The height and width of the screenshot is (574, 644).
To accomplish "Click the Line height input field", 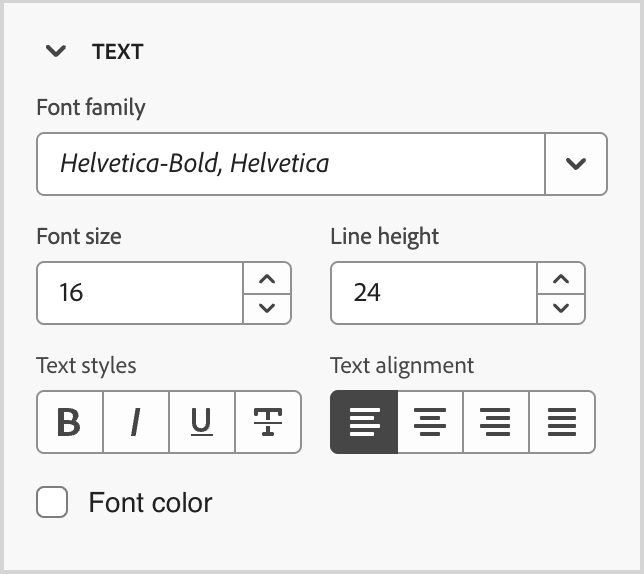I will 434,293.
